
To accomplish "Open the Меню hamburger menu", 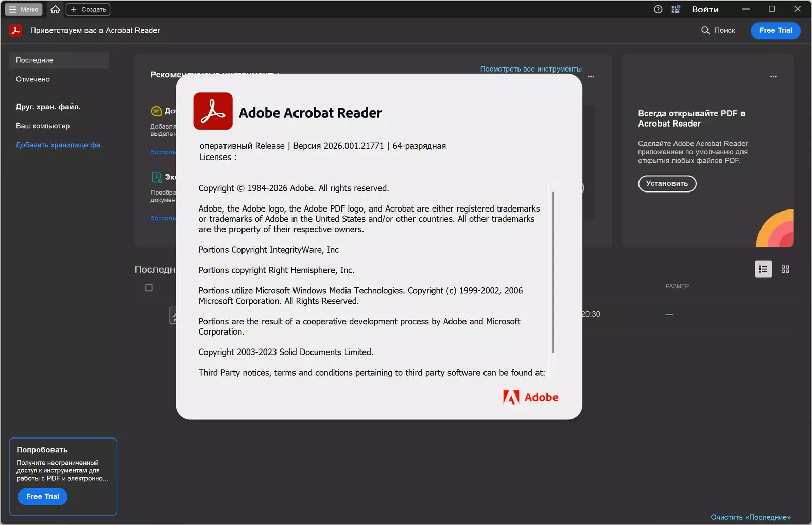I will click(24, 9).
